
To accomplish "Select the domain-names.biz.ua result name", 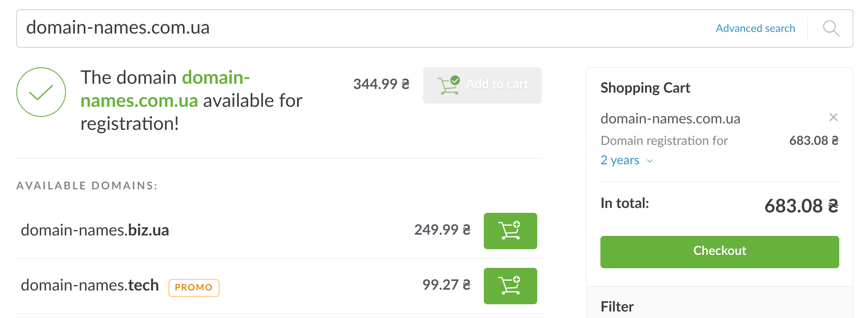I will coord(95,230).
